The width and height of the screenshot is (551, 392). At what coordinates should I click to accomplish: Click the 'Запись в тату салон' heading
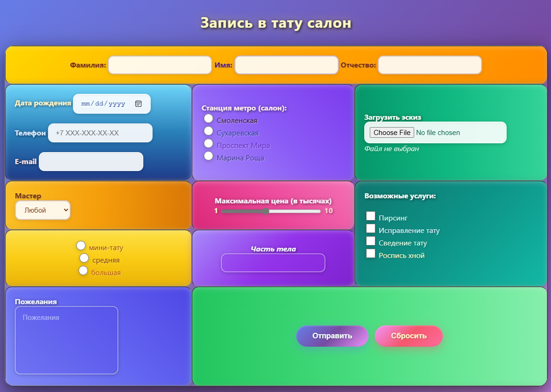tap(276, 23)
